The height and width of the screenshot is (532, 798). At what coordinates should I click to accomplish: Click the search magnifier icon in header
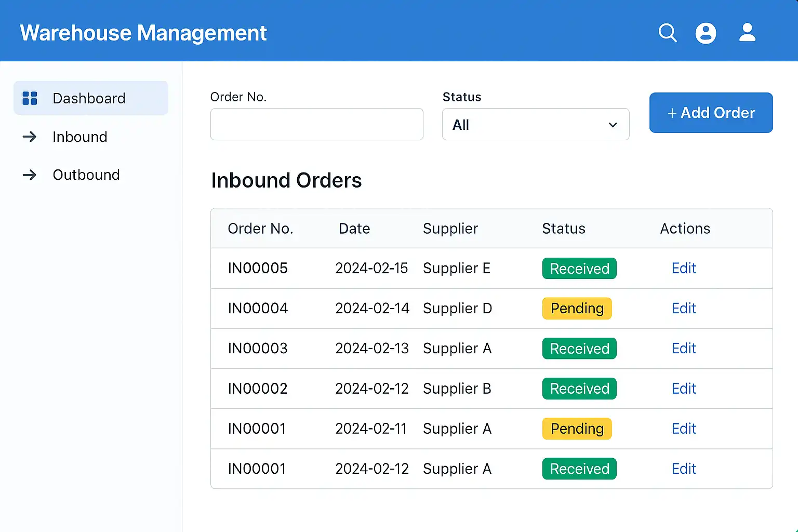coord(667,33)
